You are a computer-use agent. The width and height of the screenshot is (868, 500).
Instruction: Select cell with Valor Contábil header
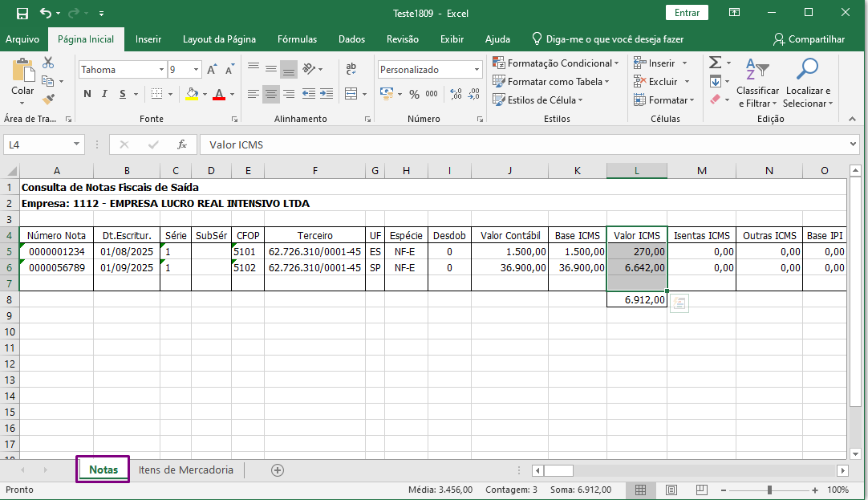point(509,236)
